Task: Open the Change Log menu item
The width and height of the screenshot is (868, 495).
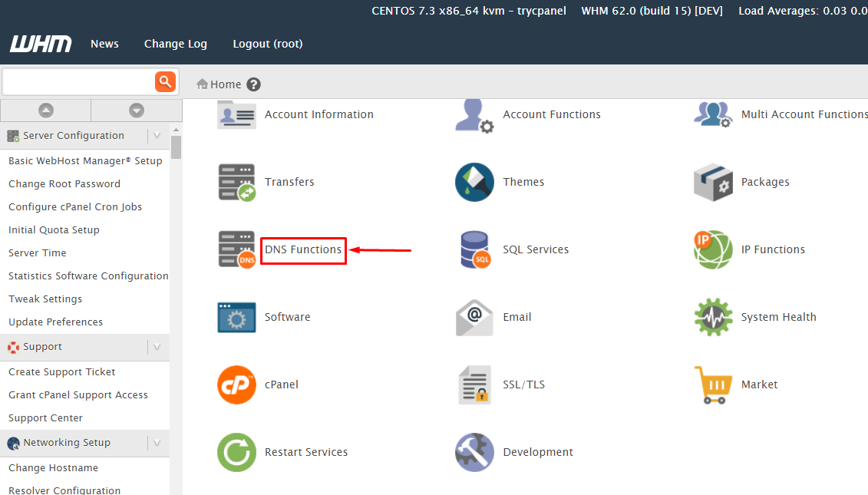Action: click(175, 44)
